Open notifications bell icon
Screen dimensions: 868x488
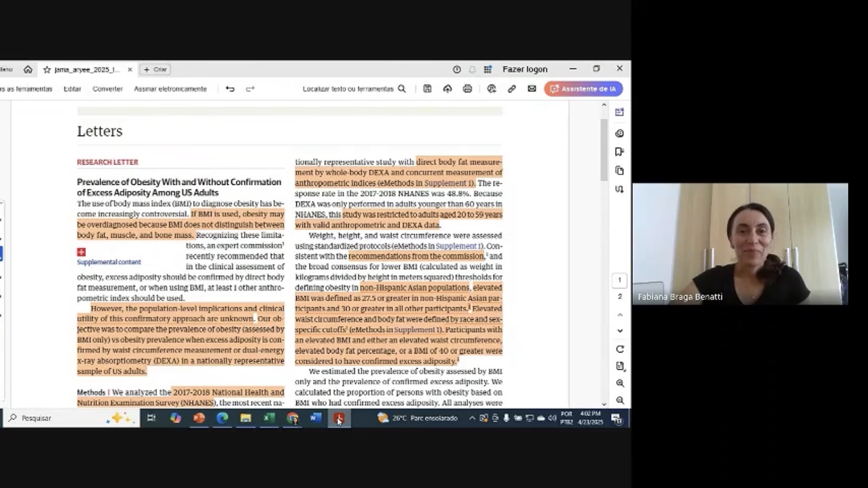[x=472, y=69]
